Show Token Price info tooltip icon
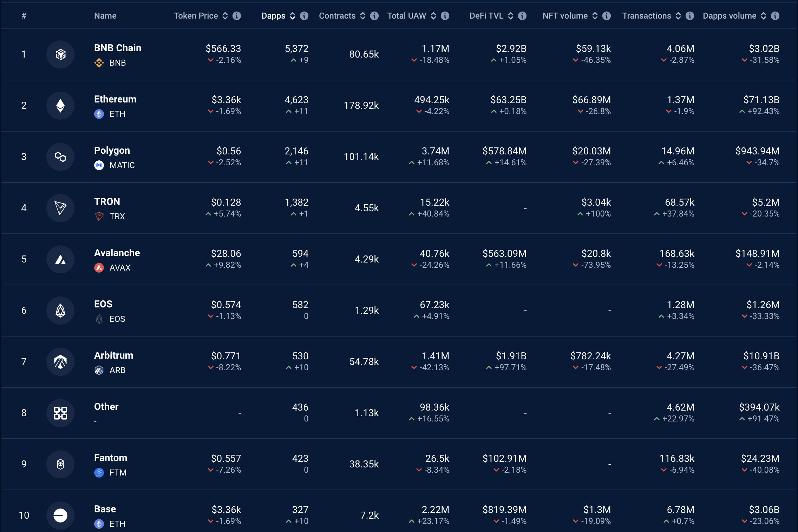 (x=237, y=16)
